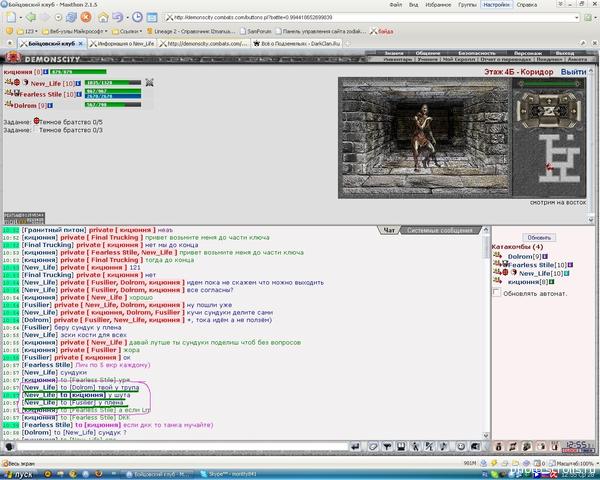The height and width of the screenshot is (480, 600).
Task: Click the chat filter funnel icon
Action: [387, 446]
